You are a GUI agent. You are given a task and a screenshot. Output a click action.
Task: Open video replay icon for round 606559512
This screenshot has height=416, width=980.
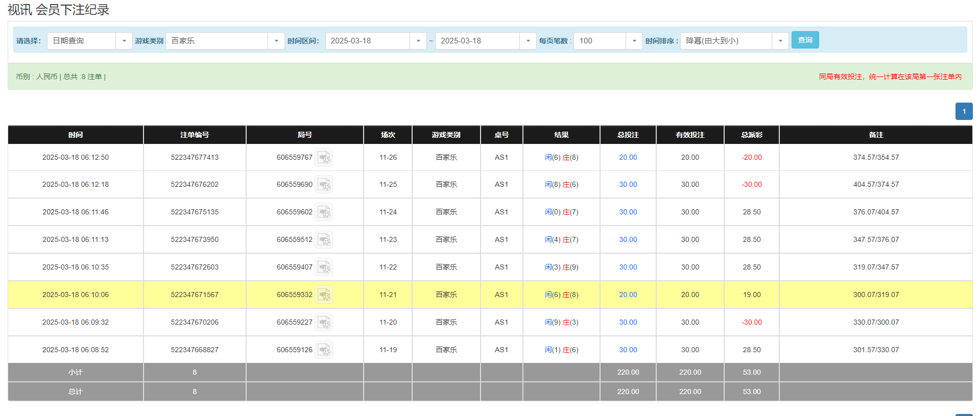[x=324, y=240]
